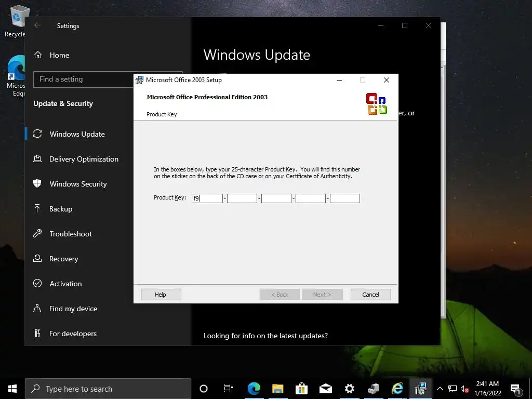Click the Home icon in Settings sidebar

(x=37, y=55)
